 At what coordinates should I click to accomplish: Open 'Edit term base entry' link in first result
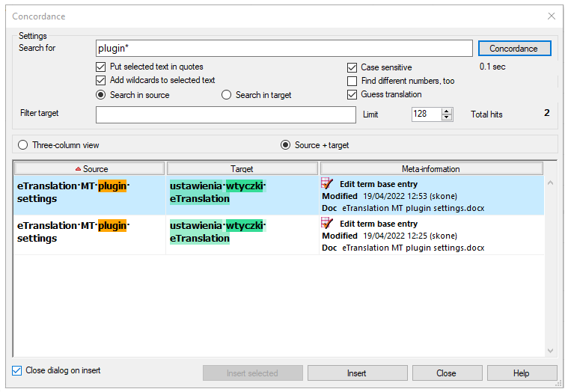tap(379, 184)
